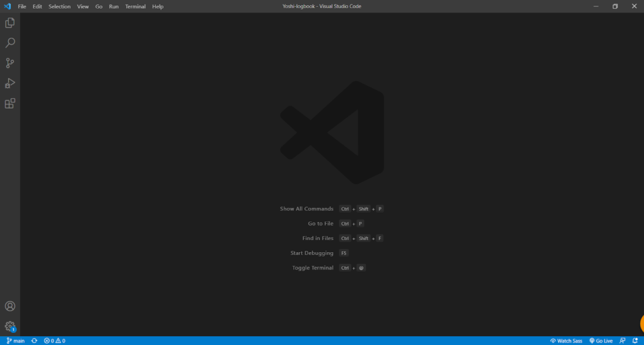Open the Search view icon
The height and width of the screenshot is (345, 644).
click(x=10, y=43)
